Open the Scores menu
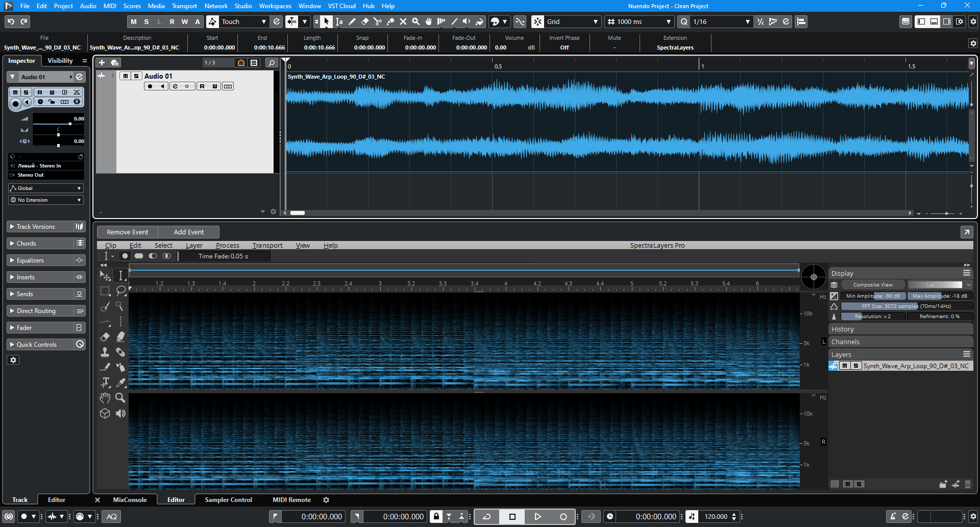This screenshot has width=980, height=527. coord(132,6)
